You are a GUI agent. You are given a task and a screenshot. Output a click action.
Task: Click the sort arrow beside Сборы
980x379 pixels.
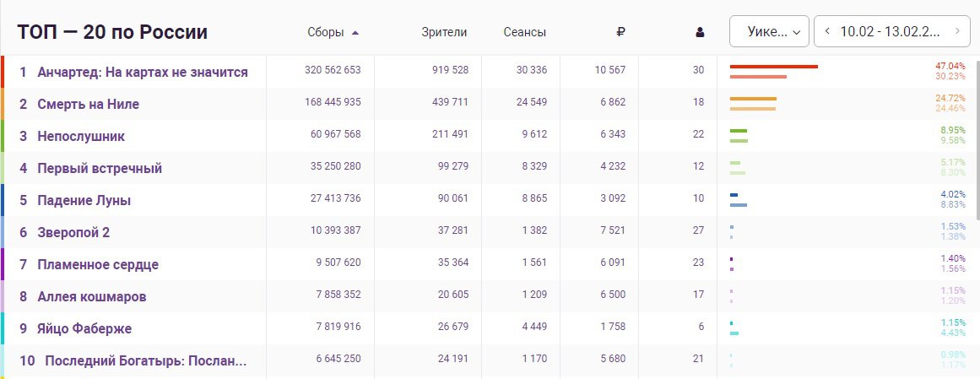tap(355, 33)
